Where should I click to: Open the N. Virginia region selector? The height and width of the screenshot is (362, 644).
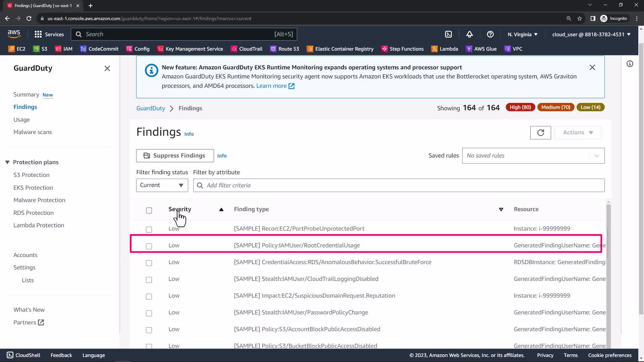522,34
